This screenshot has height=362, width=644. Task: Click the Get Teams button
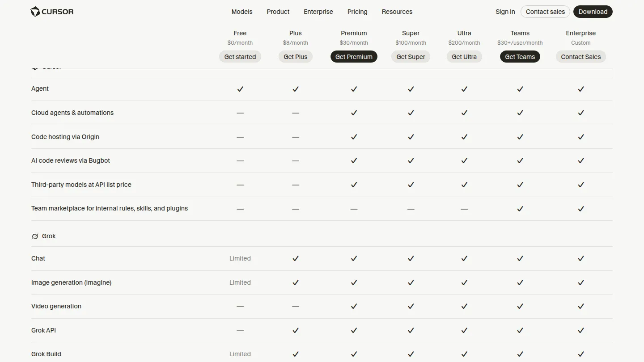click(x=520, y=57)
